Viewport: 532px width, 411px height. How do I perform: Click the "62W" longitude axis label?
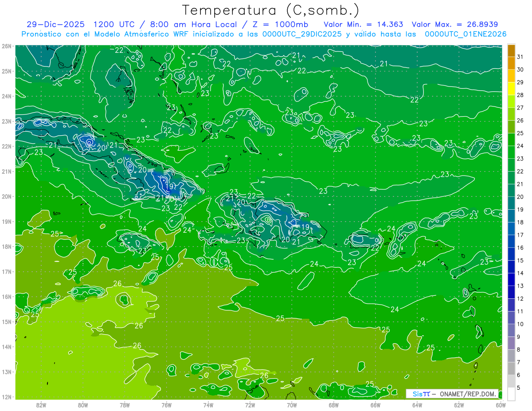459,405
